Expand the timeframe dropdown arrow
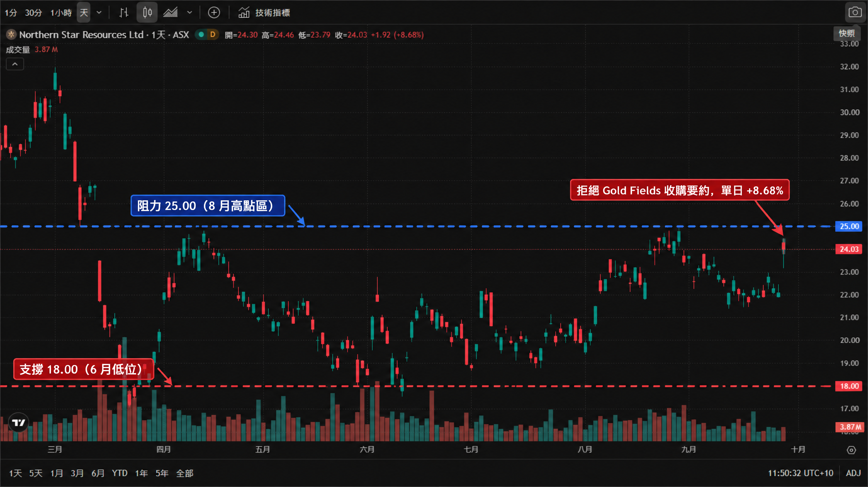Image resolution: width=868 pixels, height=487 pixels. coord(99,13)
